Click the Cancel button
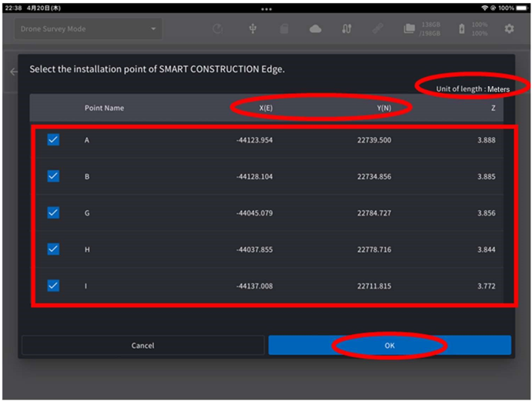 [x=143, y=346]
